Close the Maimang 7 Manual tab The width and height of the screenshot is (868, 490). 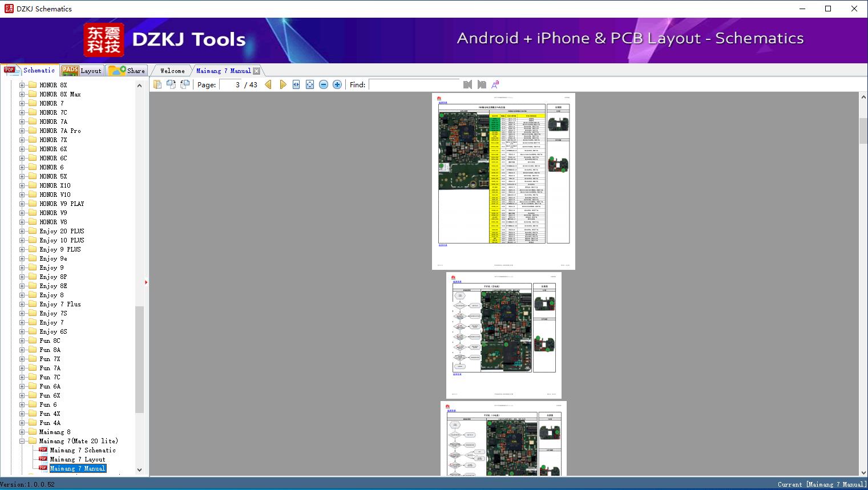click(257, 71)
